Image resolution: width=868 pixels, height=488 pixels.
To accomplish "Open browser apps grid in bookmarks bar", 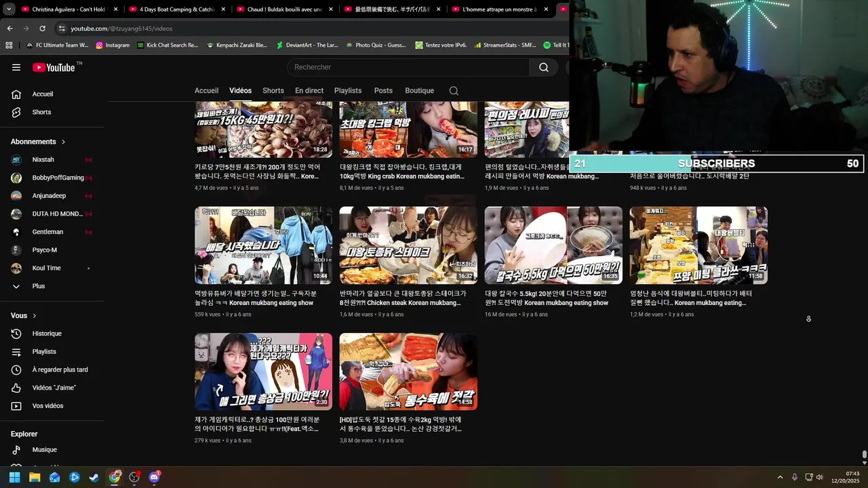I will [9, 45].
